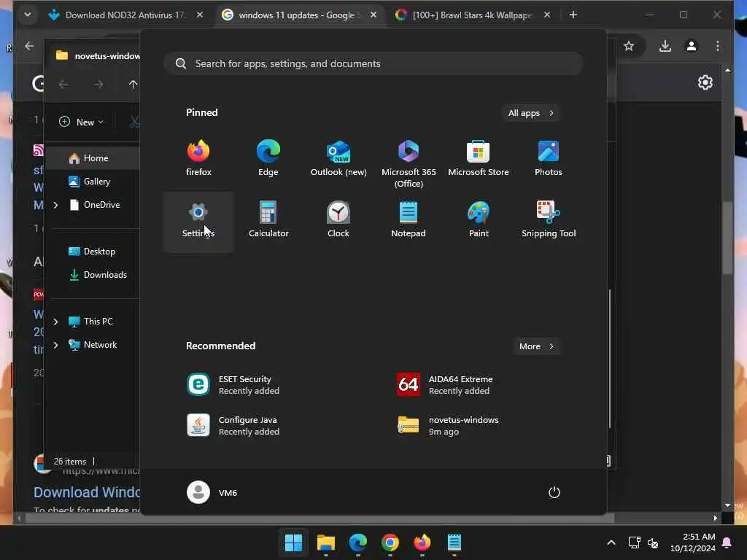This screenshot has width=747, height=560.
Task: Launch the Photos app
Action: (549, 158)
